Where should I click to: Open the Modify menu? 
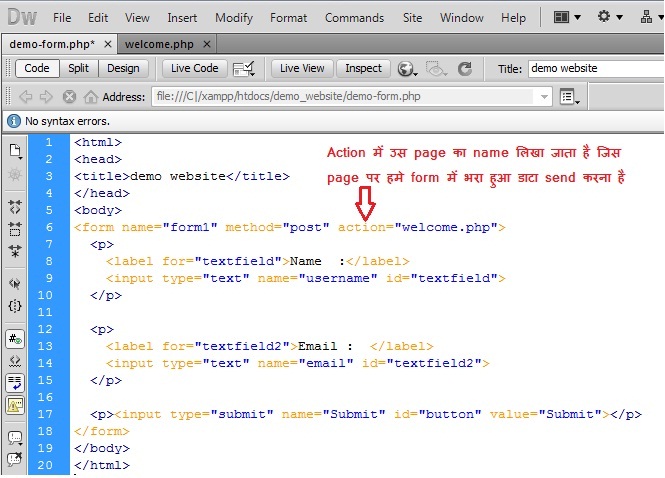coord(234,18)
